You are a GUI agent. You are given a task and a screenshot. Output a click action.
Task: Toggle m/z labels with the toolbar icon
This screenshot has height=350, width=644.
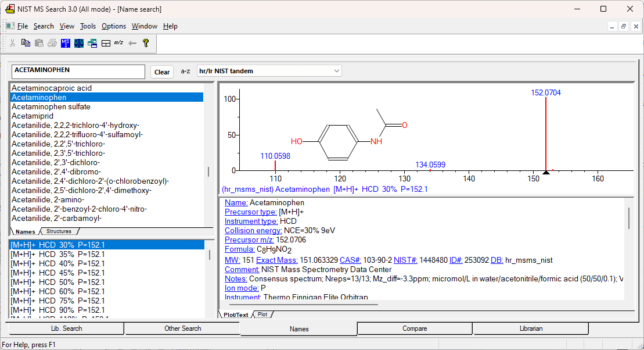coord(118,44)
